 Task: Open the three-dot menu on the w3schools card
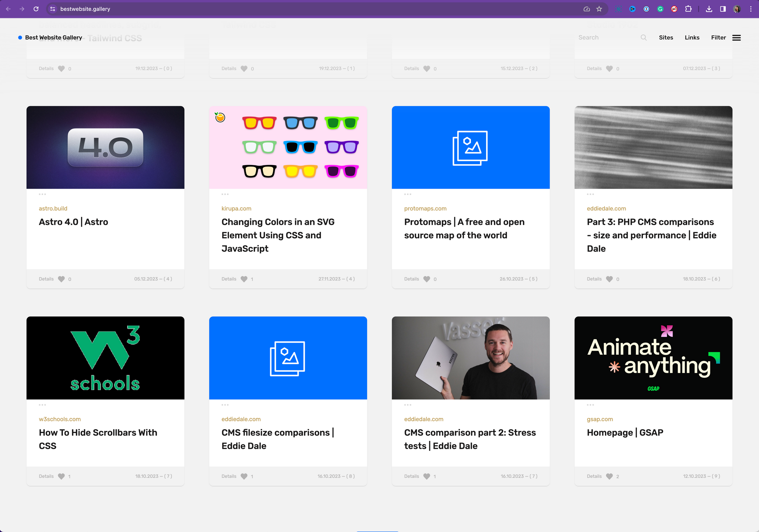tap(42, 405)
